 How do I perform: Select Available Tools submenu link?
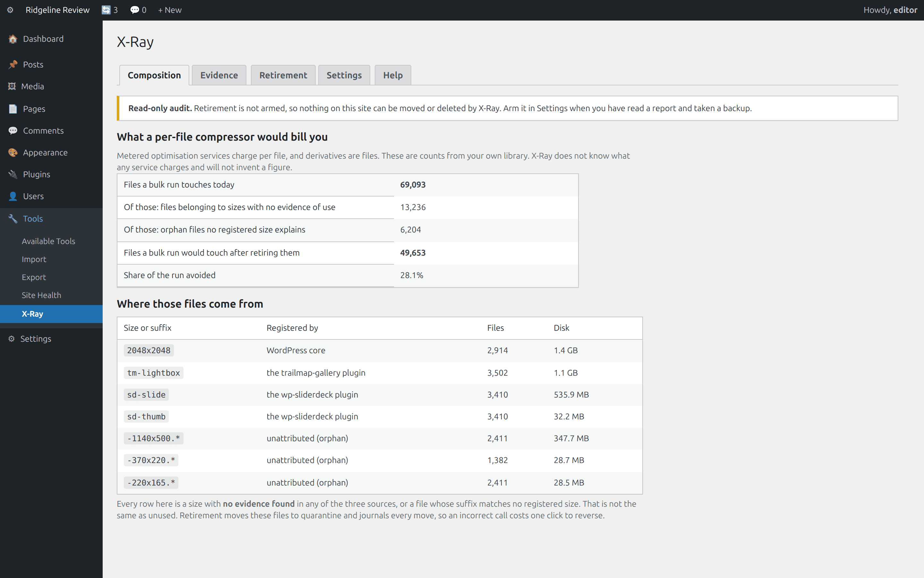(x=48, y=241)
